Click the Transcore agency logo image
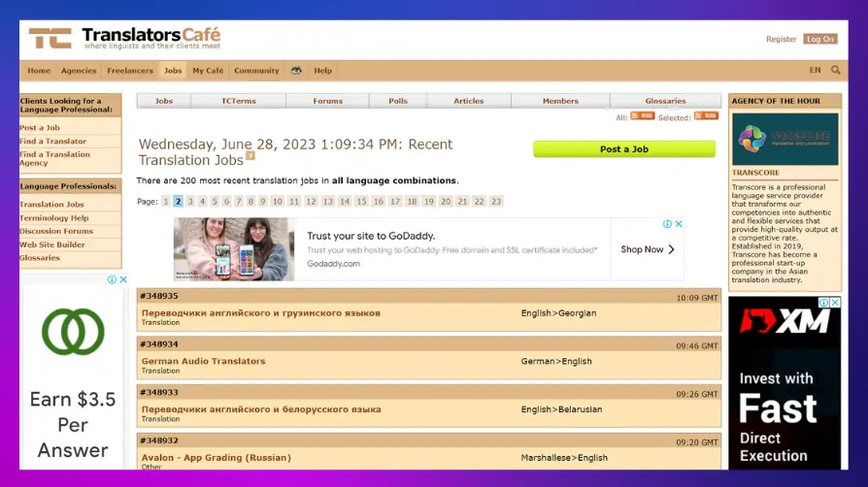Screen dimensions: 868x487 785,139
